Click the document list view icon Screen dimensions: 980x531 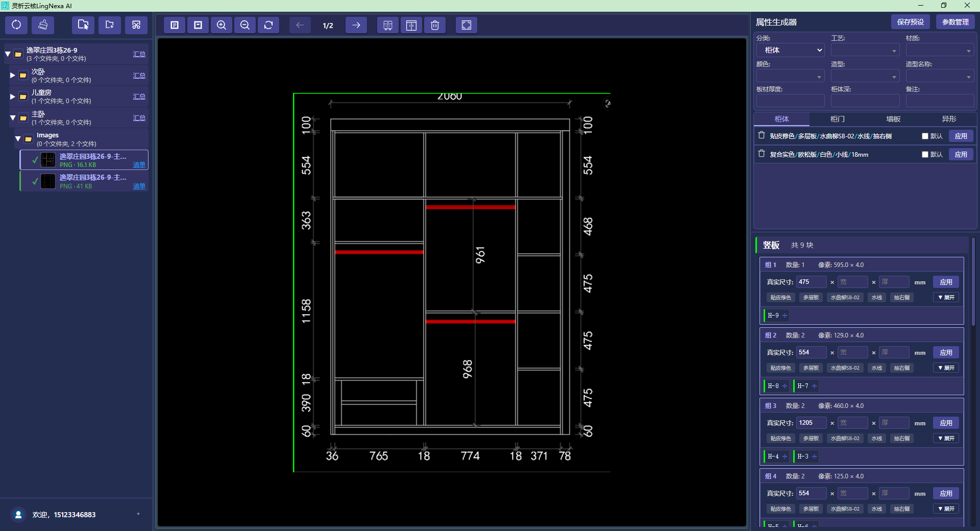[x=175, y=25]
